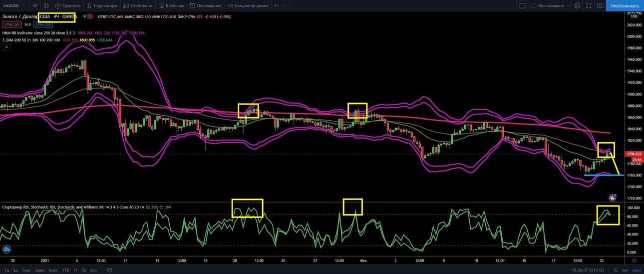Open the XAUUSD symbol search
The height and width of the screenshot is (274, 644).
(x=11, y=5)
